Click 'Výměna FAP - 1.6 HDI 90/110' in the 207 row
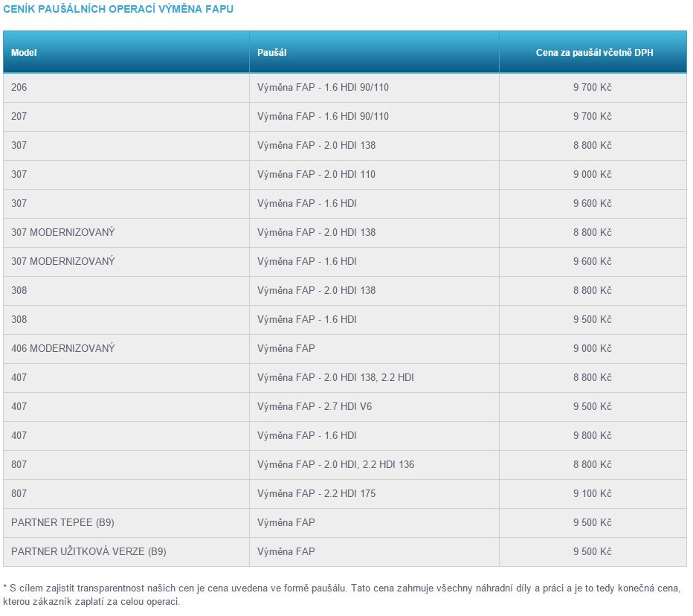Image resolution: width=693 pixels, height=616 pixels. [x=323, y=116]
